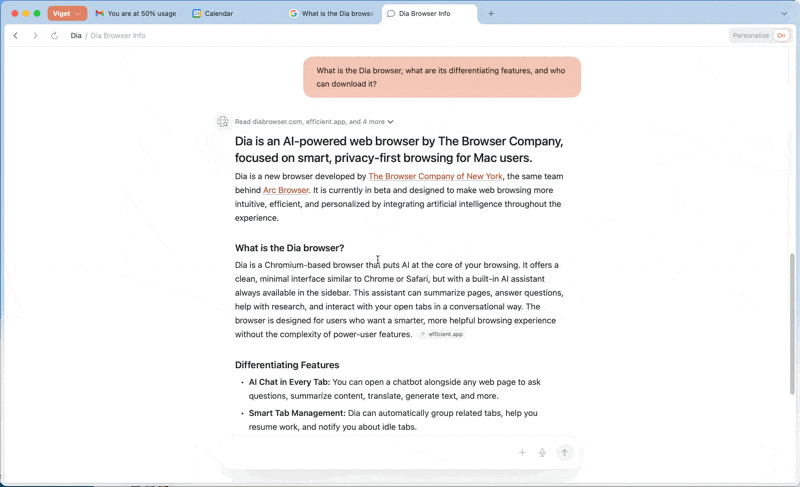
Task: Click the page vertical scrollbar thumb
Action: pos(792,323)
